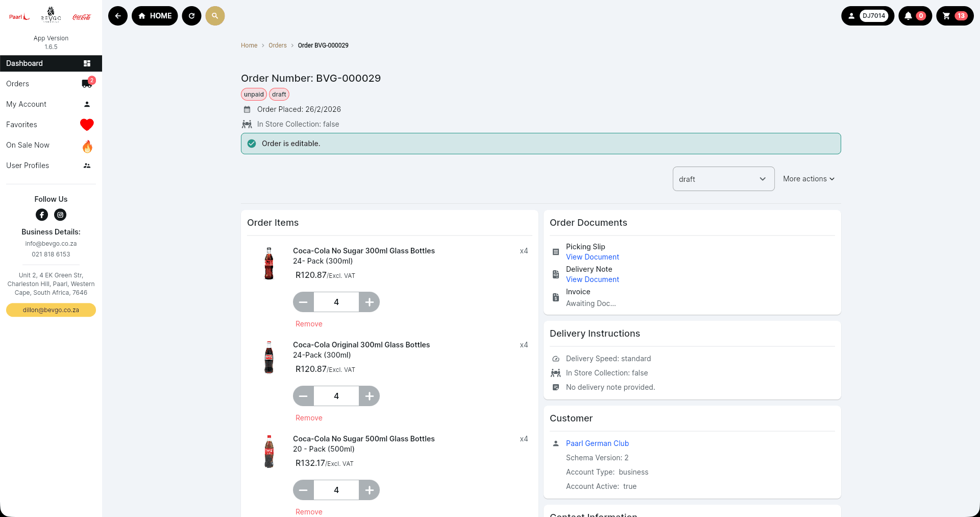
Task: Click the refresh icon button
Action: (x=192, y=16)
